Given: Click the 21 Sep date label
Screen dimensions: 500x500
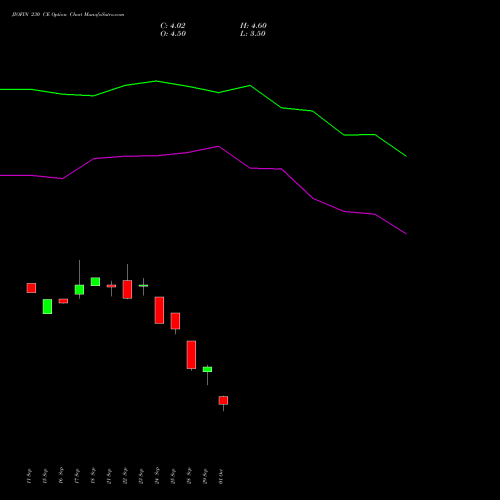Looking at the screenshot, I should click(109, 477).
